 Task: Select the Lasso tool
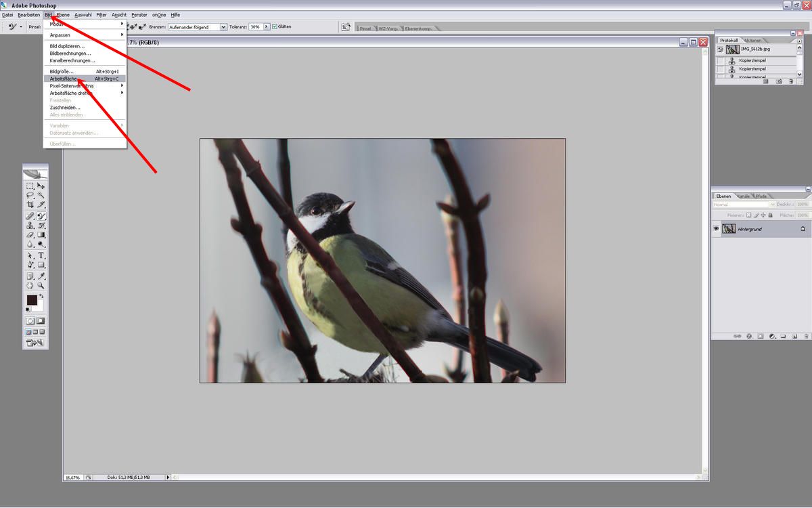(x=30, y=195)
